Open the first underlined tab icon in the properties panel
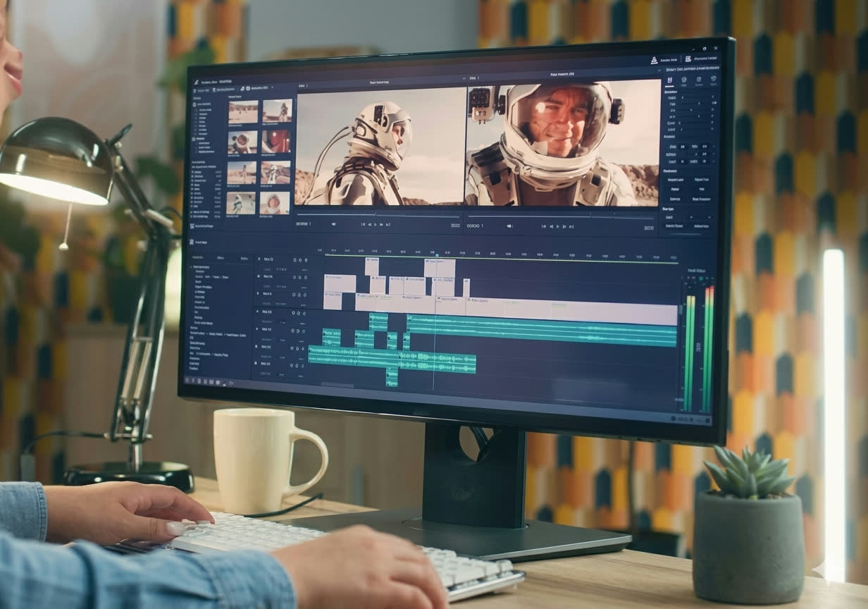The height and width of the screenshot is (609, 868). click(669, 81)
